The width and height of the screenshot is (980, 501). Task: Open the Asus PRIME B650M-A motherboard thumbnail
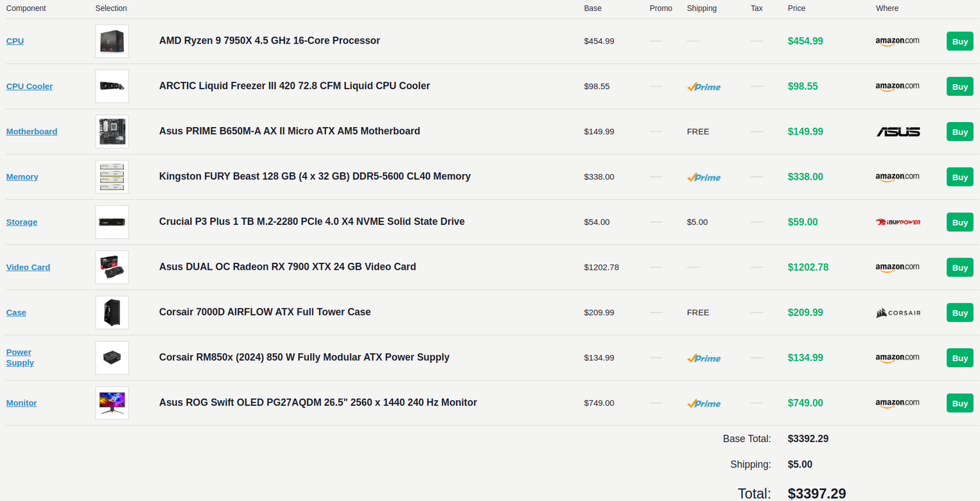click(x=112, y=132)
